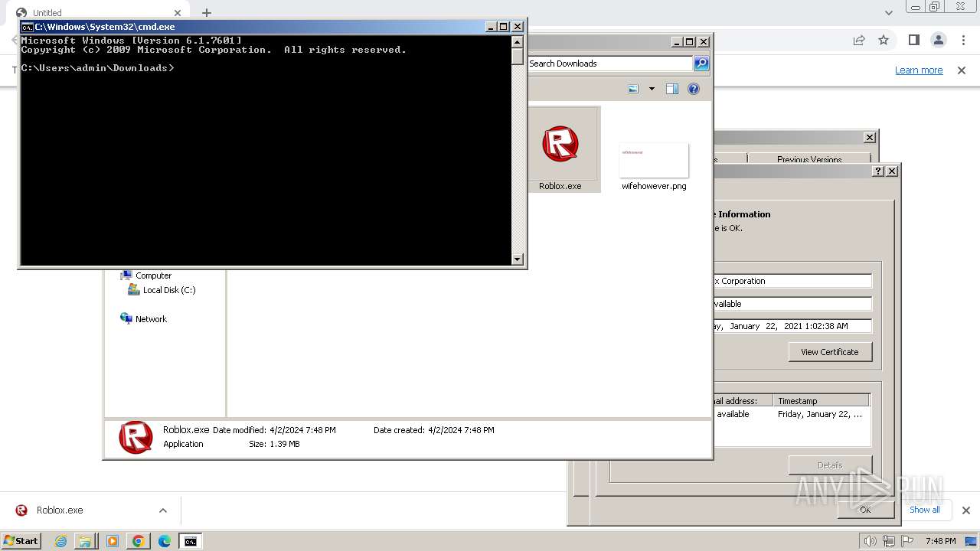Select the Untitled Chrome tab
This screenshot has width=980, height=551.
(100, 12)
